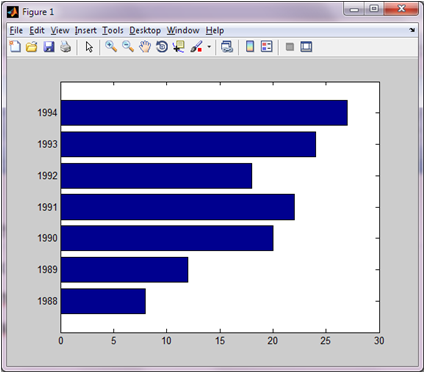This screenshot has width=425, height=373.
Task: Click the 1990 y-axis label
Action: coord(47,238)
